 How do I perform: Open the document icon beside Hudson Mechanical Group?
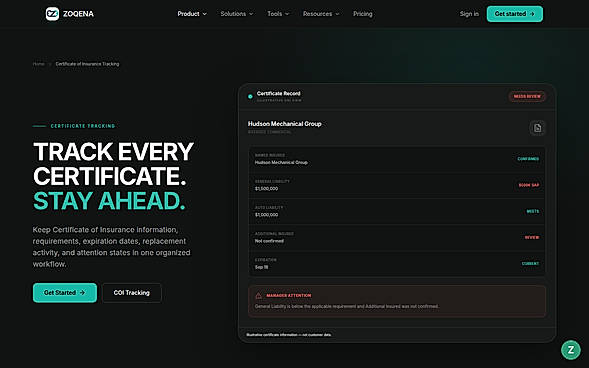[538, 128]
